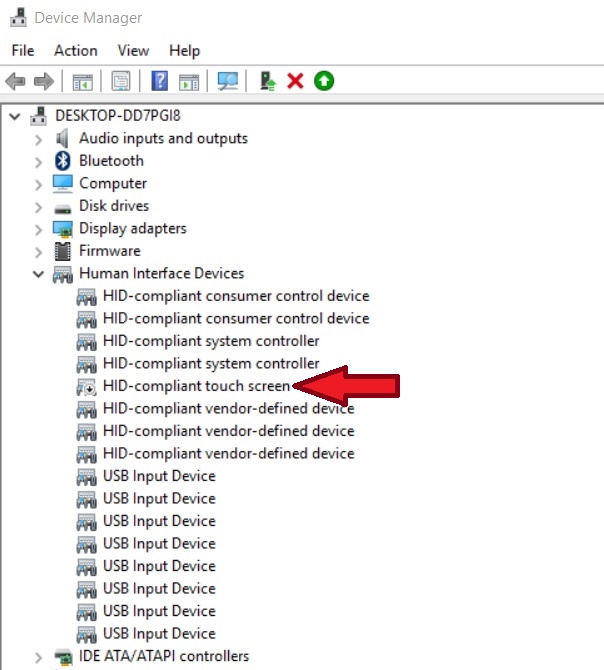Image resolution: width=604 pixels, height=670 pixels.
Task: Expand the Firmware category chevron
Action: 38,252
